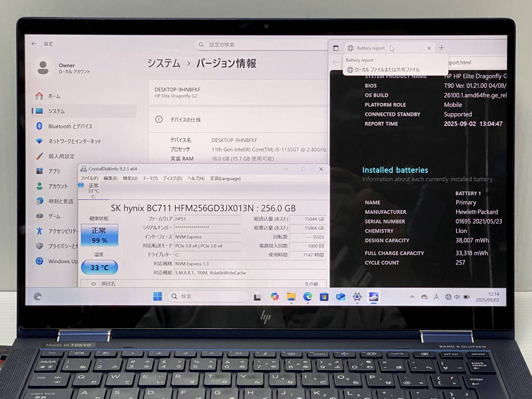Click the info icon beside デバイスの仕様

[159, 119]
